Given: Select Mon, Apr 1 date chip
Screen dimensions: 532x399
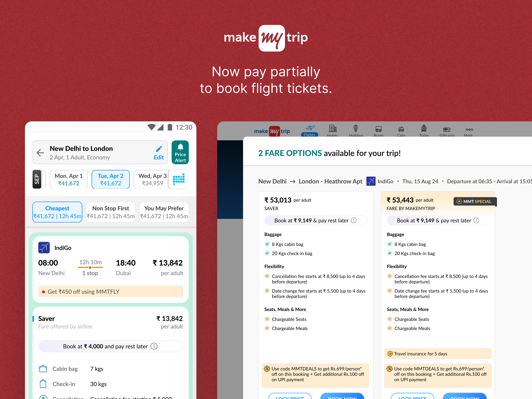Looking at the screenshot, I should [x=69, y=179].
